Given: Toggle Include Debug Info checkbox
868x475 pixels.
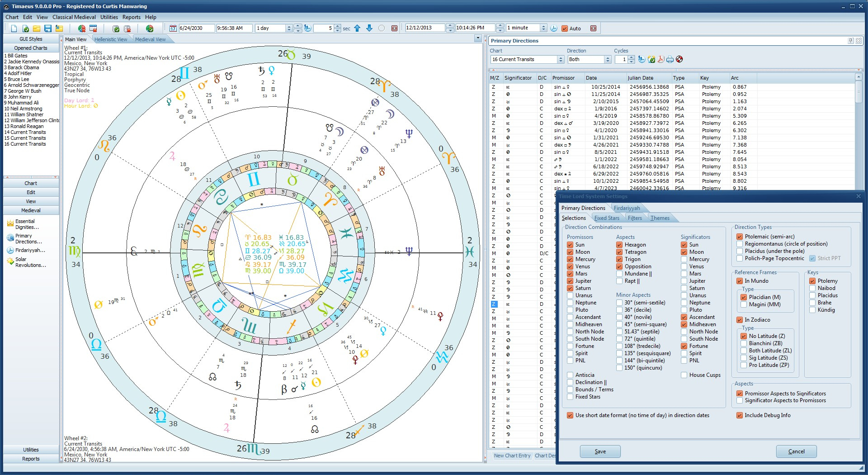Looking at the screenshot, I should 740,415.
